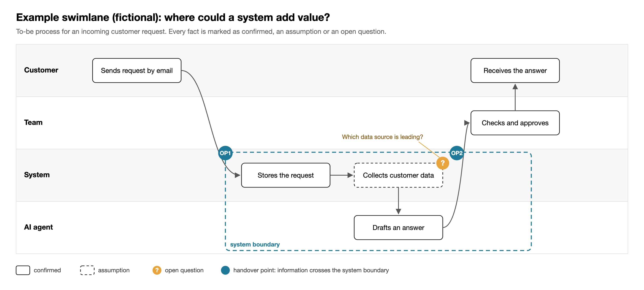Image resolution: width=644 pixels, height=290 pixels.
Task: Click the OP1 handover point marker
Action: (x=225, y=153)
